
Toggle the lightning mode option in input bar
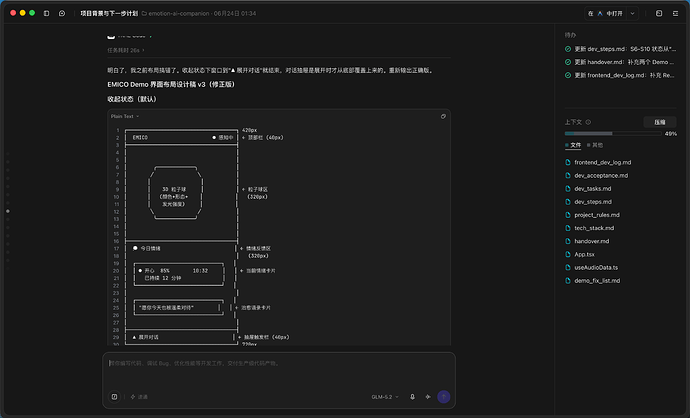[139, 396]
